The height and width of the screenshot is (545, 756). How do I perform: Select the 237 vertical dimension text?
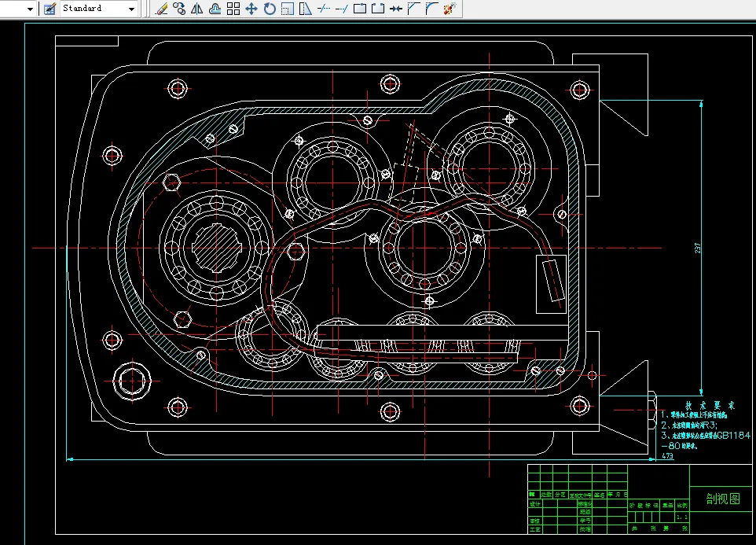point(698,247)
